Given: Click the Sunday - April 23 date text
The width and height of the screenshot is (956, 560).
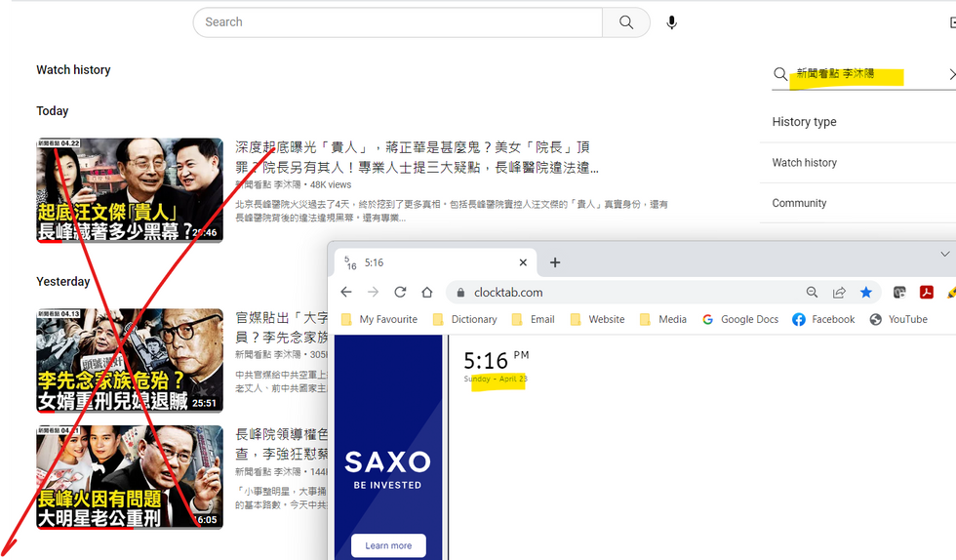Looking at the screenshot, I should pyautogui.click(x=496, y=379).
